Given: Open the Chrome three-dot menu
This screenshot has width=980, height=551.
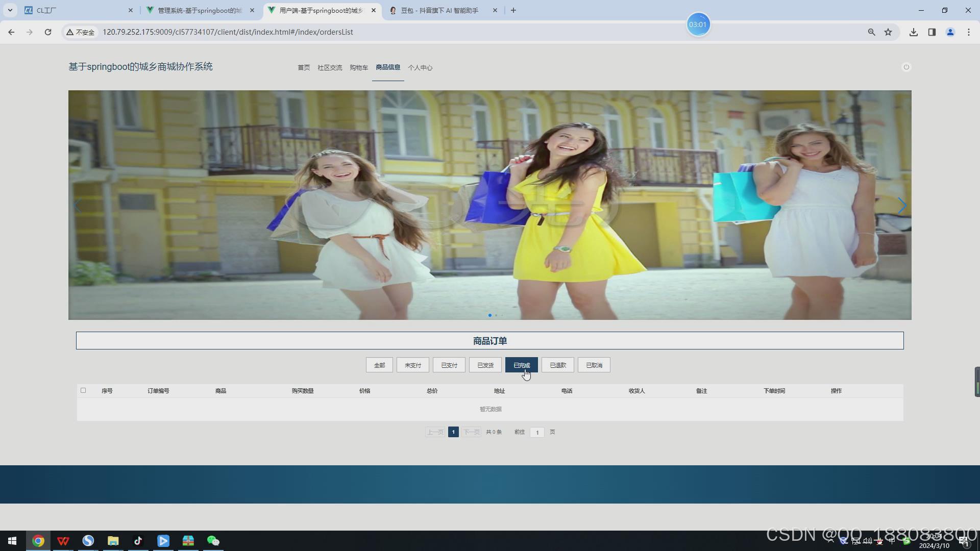Looking at the screenshot, I should point(968,32).
